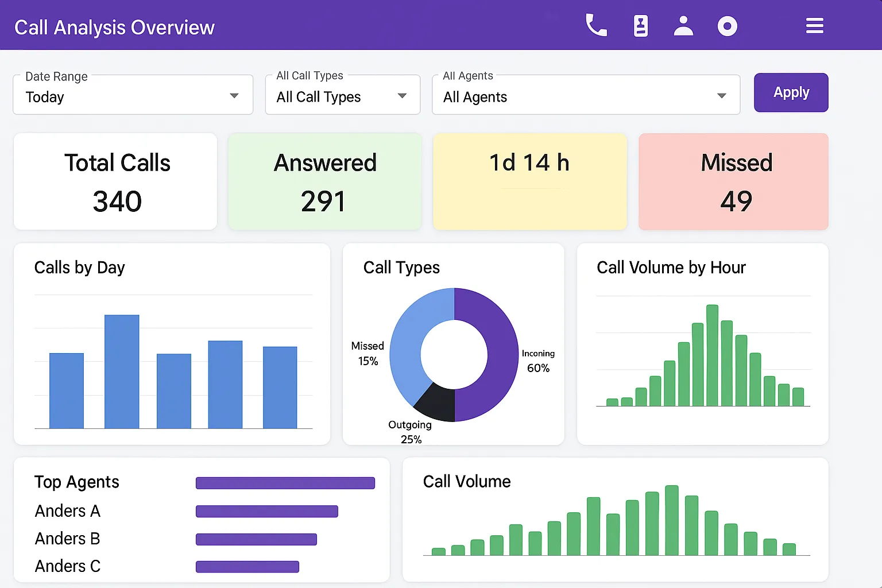The height and width of the screenshot is (588, 882).
Task: Expand the All Call Types selector
Action: tap(342, 95)
